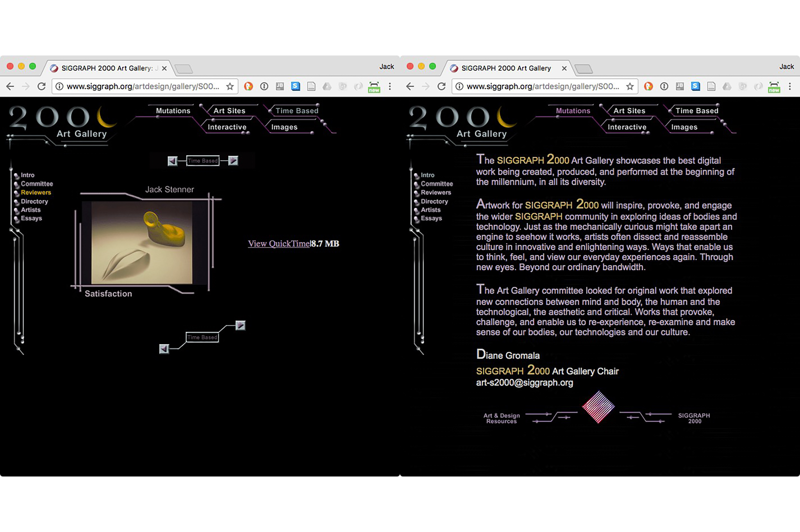Click the Satisfaction artwork thumbnail

142,242
